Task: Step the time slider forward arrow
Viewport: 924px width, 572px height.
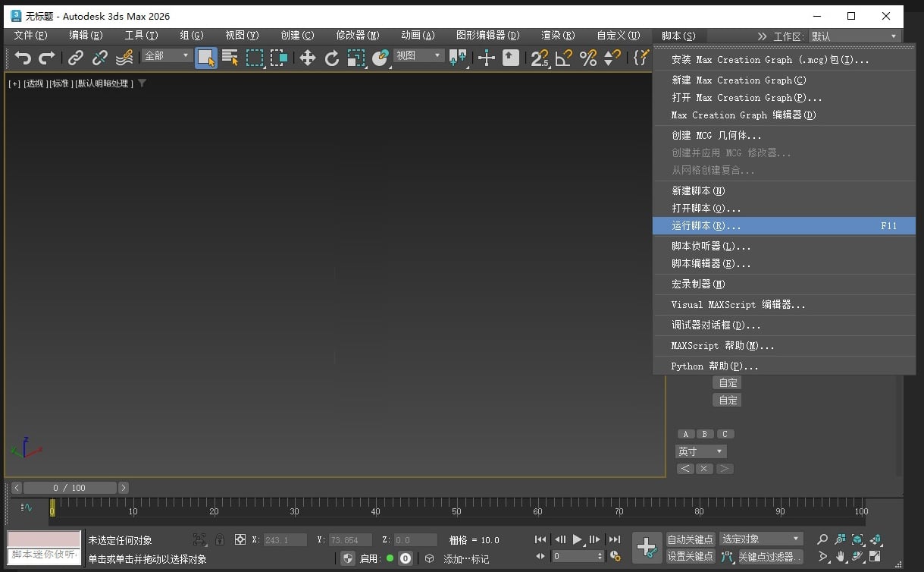Action: click(x=124, y=488)
